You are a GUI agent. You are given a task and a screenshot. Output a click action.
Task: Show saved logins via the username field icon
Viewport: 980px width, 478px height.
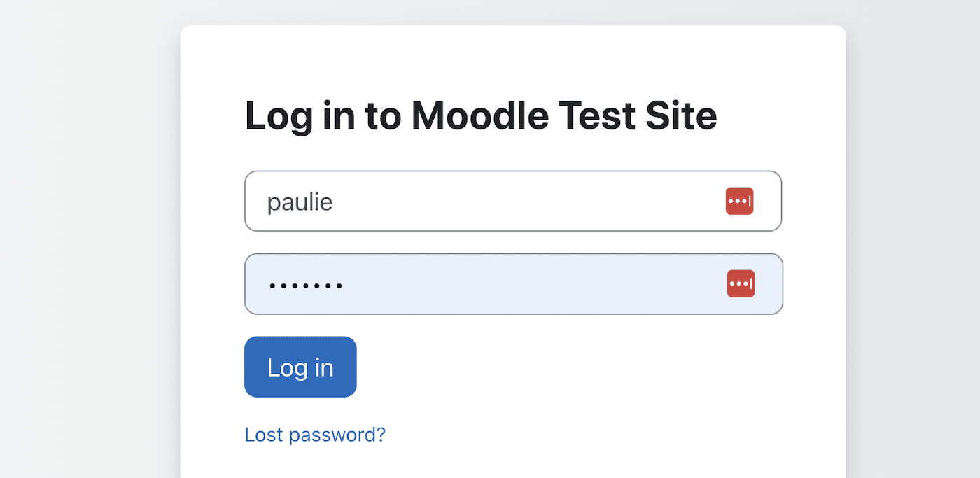click(739, 202)
